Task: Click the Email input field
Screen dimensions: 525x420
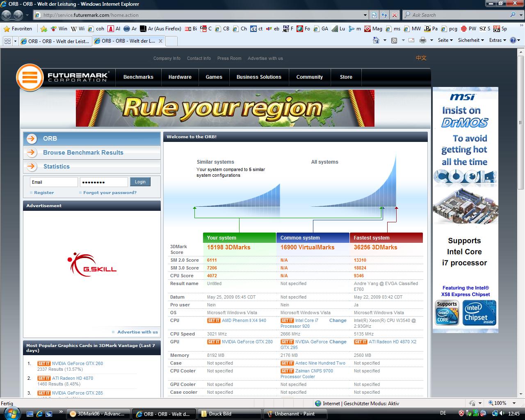Action: 54,182
